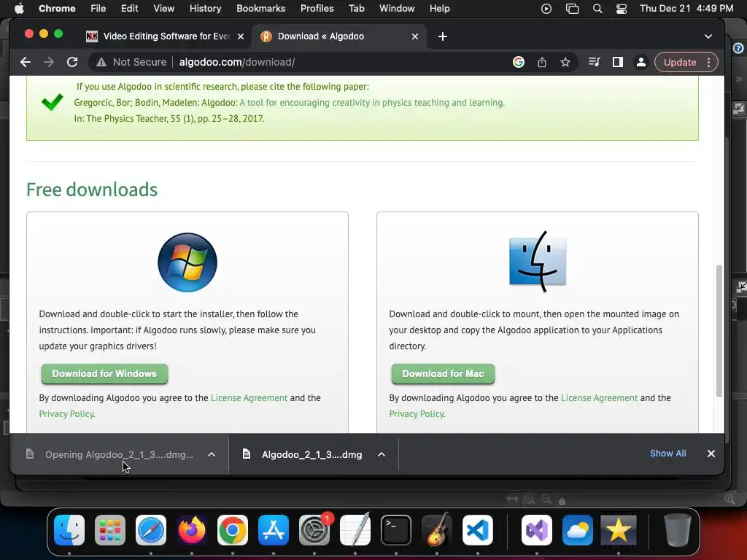747x560 pixels.
Task: Open the cited paper title link
Action: pos(371,102)
